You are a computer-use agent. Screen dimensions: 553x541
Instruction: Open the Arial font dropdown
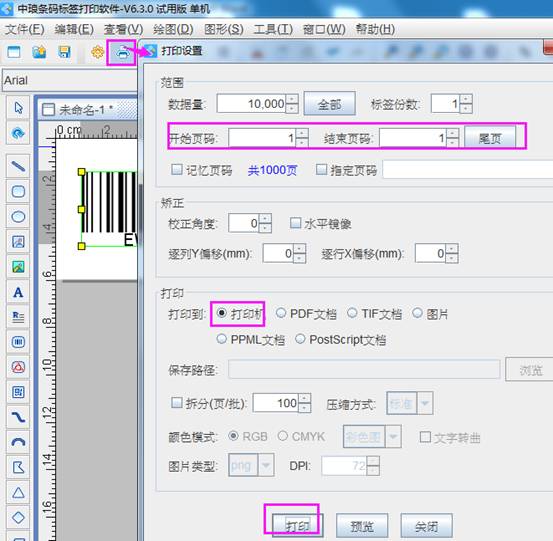pos(70,80)
